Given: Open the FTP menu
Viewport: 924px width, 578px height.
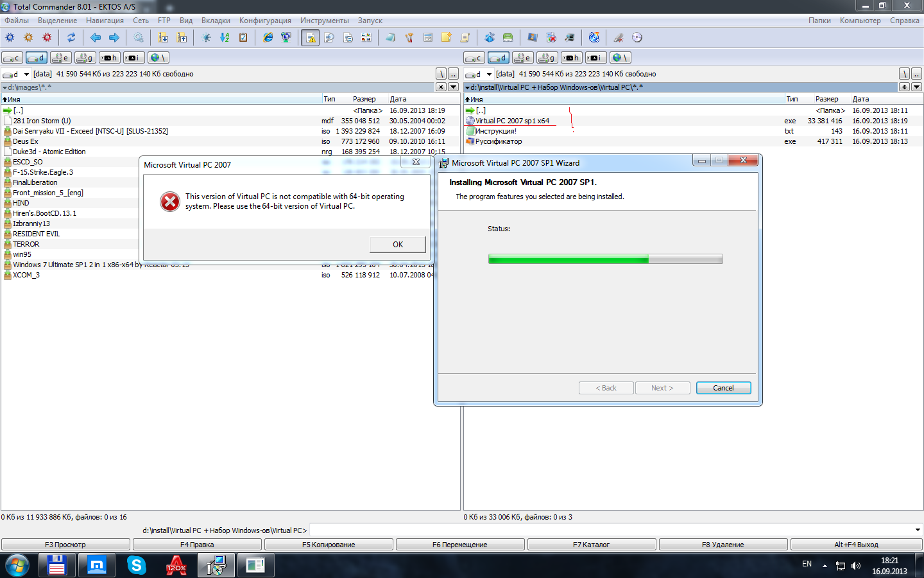Looking at the screenshot, I should (x=164, y=21).
